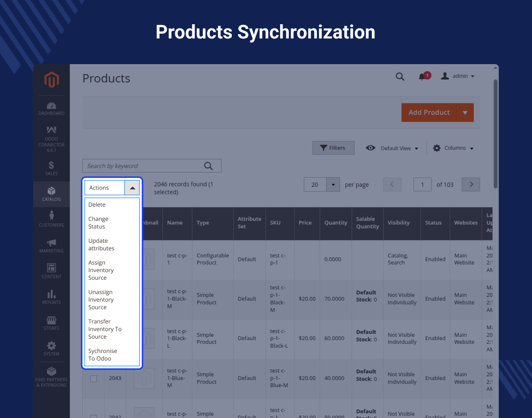This screenshot has height=418, width=532.
Task: Go to the next page arrow
Action: (471, 185)
